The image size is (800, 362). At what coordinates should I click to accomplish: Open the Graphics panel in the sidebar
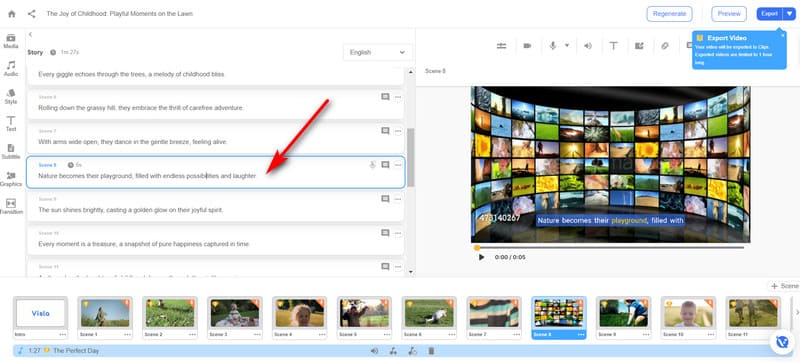[x=11, y=179]
